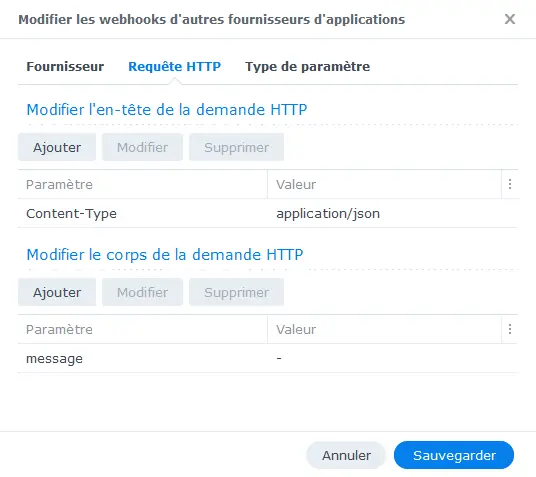Switch to the Fournisseur tab

(x=65, y=67)
